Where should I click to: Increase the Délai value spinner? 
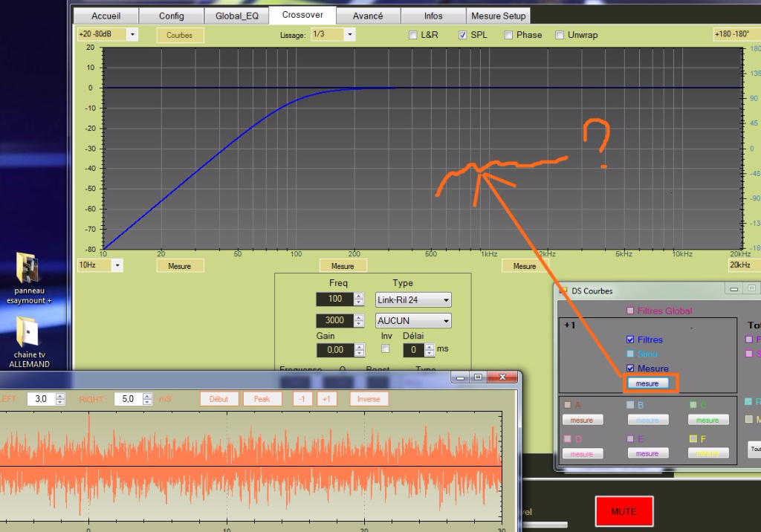pos(430,346)
